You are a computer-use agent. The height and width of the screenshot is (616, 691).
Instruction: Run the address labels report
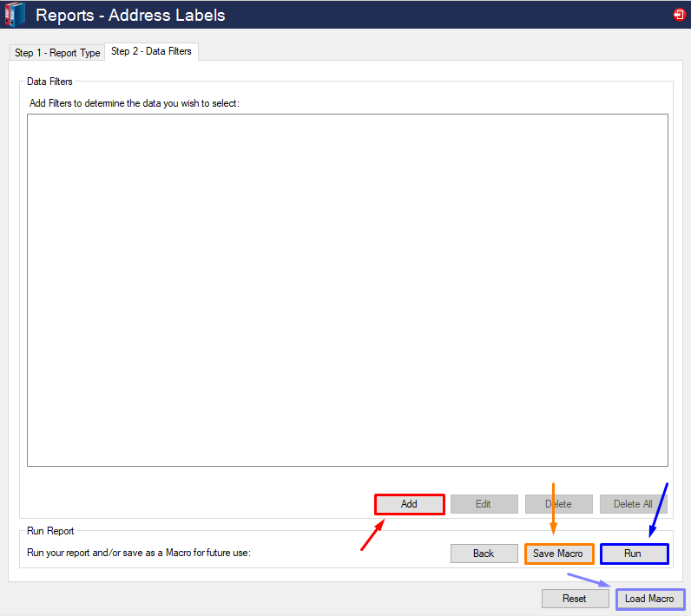pyautogui.click(x=633, y=554)
